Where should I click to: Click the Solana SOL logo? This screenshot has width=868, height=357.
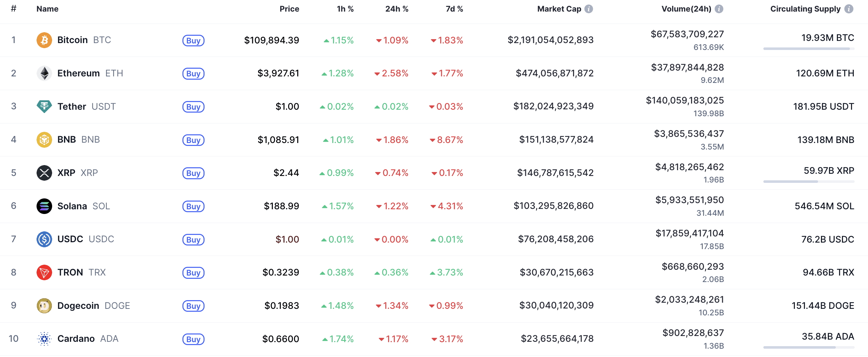tap(44, 206)
